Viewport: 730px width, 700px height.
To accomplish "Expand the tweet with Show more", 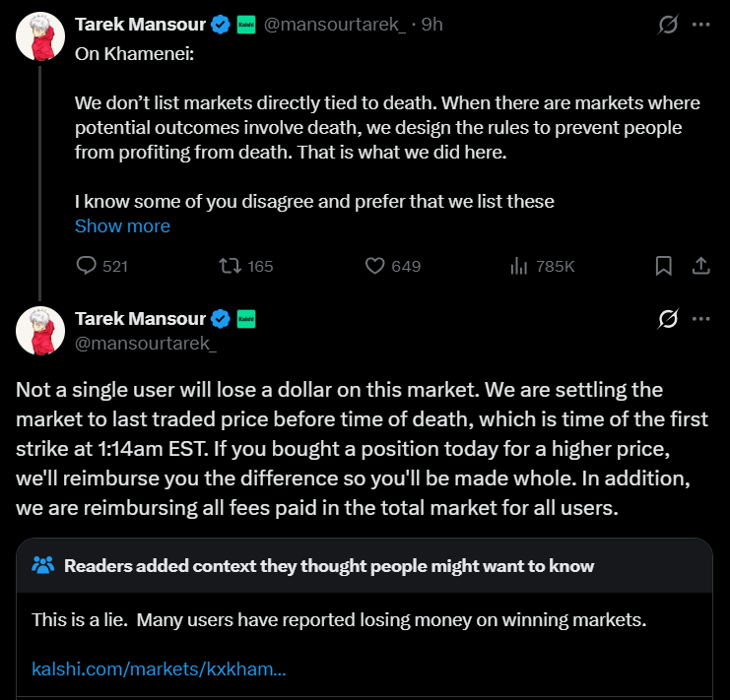I will click(x=122, y=226).
